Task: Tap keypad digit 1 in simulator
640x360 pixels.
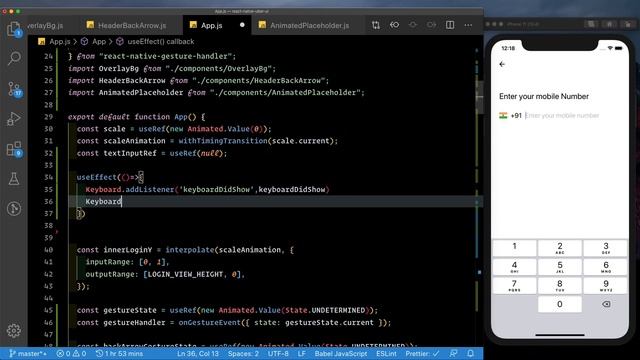Action: pyautogui.click(x=514, y=248)
